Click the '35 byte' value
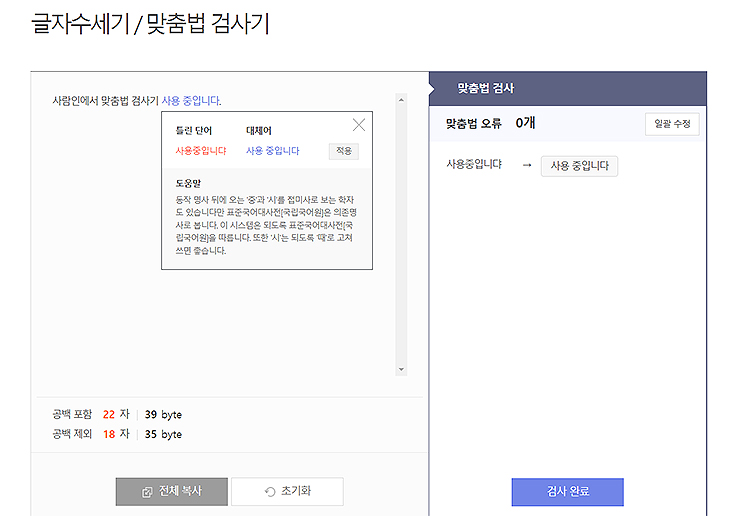This screenshot has width=740, height=516. click(163, 434)
